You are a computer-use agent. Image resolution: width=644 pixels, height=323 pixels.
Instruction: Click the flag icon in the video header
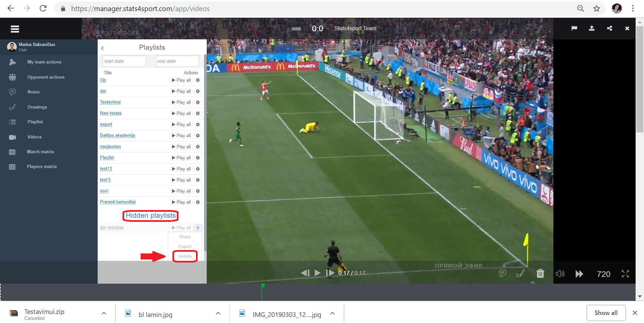point(574,28)
